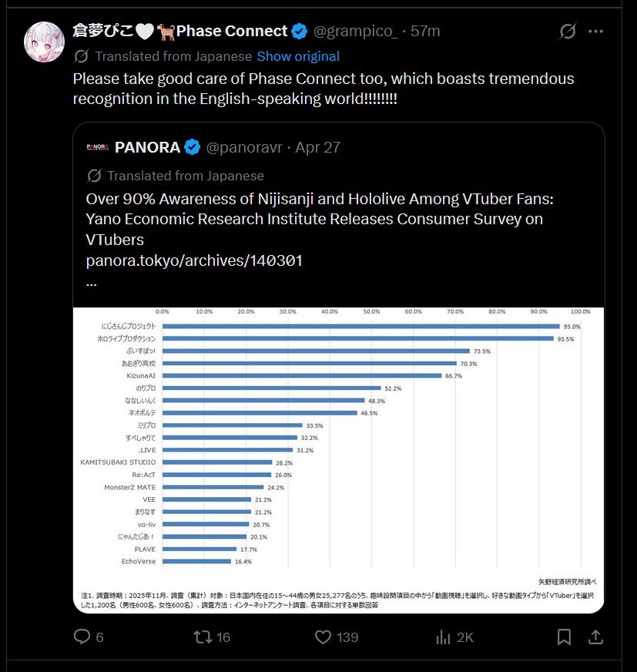
Task: Show original Japanese text
Action: 298,56
